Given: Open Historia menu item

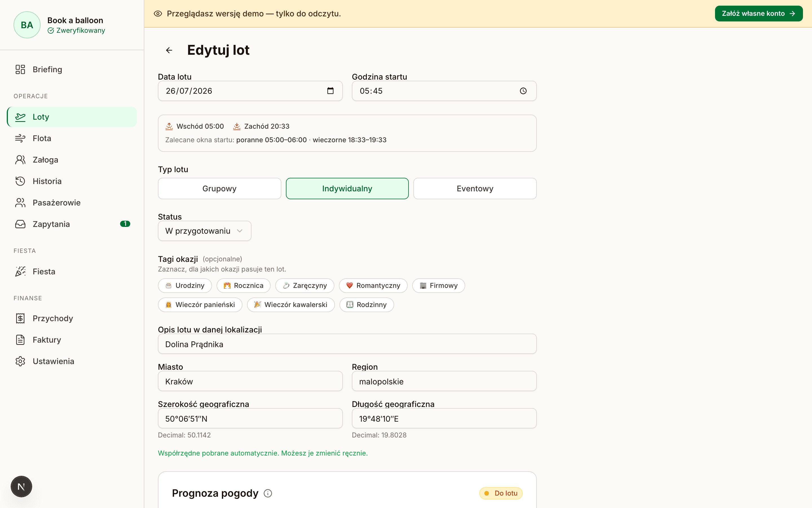Looking at the screenshot, I should tap(72, 181).
